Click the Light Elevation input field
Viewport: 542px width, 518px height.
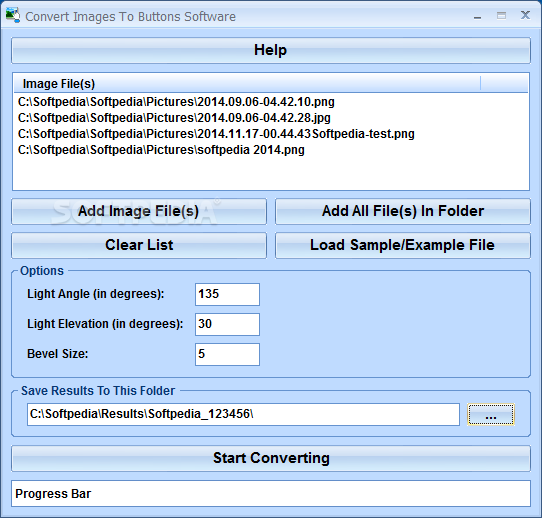click(227, 324)
